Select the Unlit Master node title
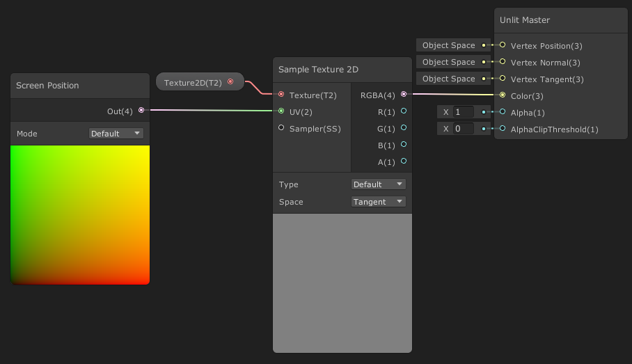Viewport: 632px width, 364px height. click(x=524, y=20)
